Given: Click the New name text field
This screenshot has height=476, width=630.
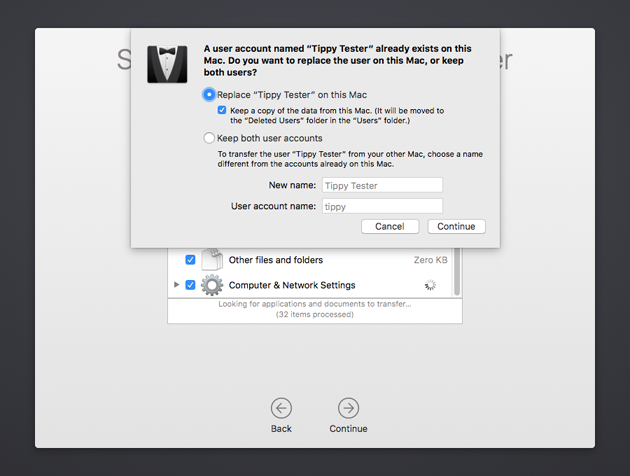Looking at the screenshot, I should click(x=382, y=185).
